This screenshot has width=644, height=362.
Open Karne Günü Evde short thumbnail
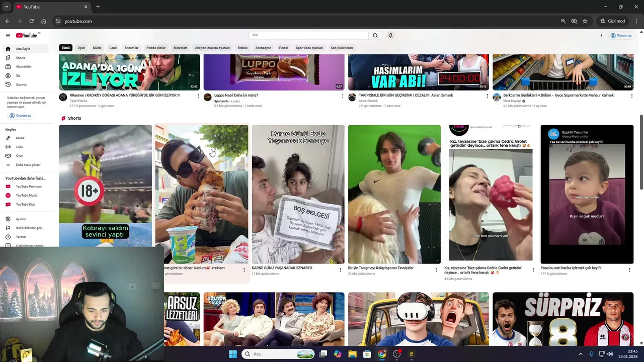(298, 194)
